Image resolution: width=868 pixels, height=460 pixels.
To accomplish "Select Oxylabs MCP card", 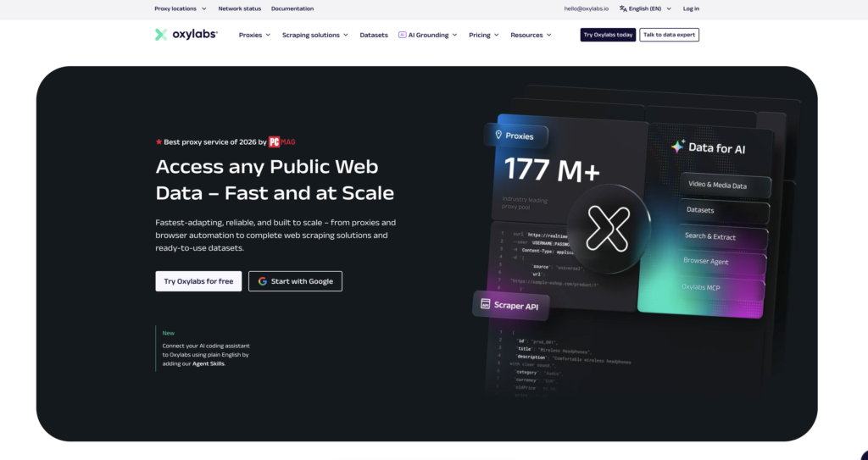I will click(721, 288).
